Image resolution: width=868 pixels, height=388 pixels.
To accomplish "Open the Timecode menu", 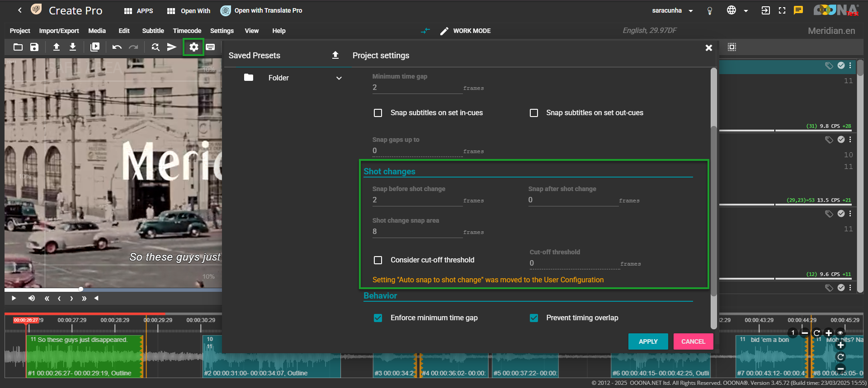I will pos(187,31).
